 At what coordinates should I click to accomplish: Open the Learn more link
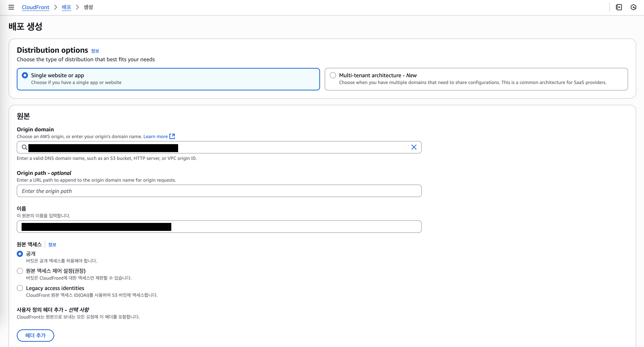click(x=155, y=137)
